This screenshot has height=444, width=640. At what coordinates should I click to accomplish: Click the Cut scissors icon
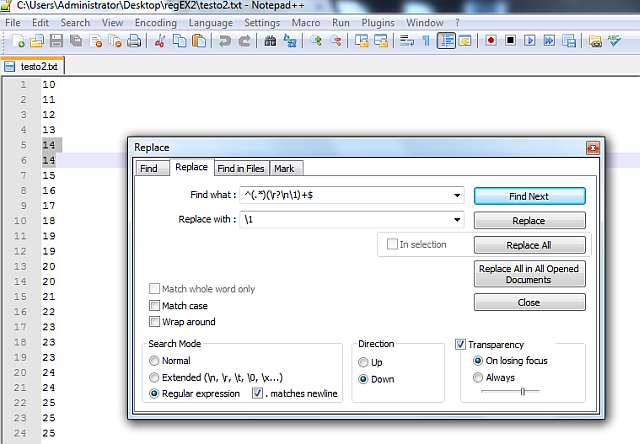tap(160, 41)
